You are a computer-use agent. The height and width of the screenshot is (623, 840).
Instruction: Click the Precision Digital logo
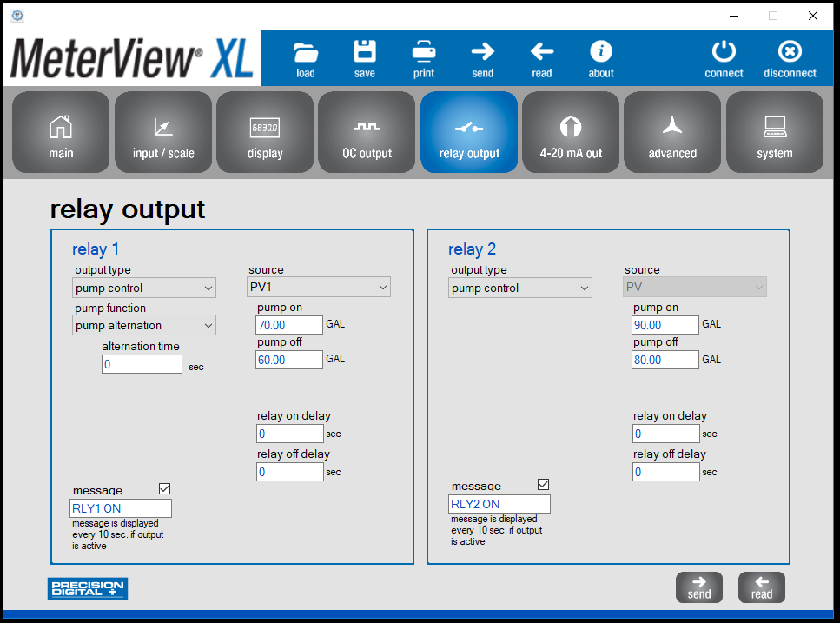coord(88,588)
